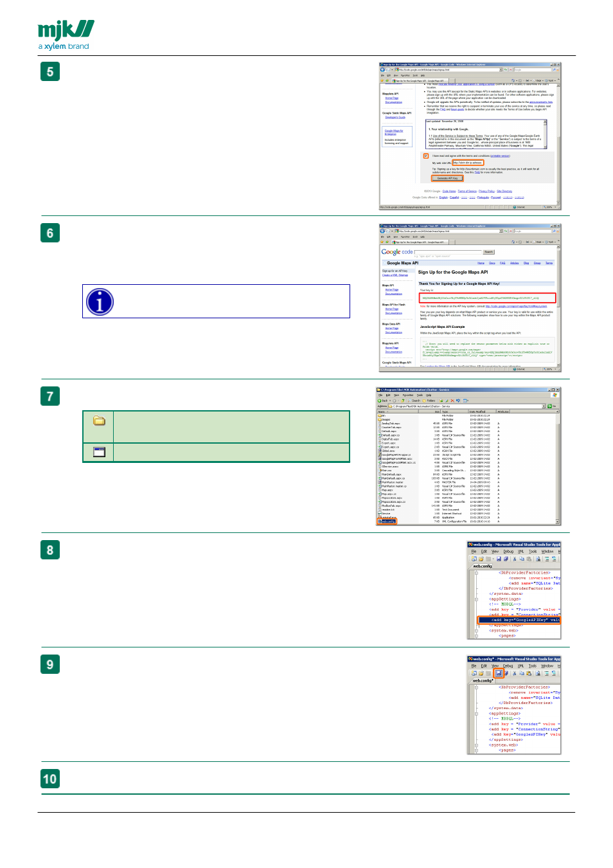Image resolution: width=613 pixels, height=868 pixels.
Task: Click the Generate API Key button
Action: [447, 178]
